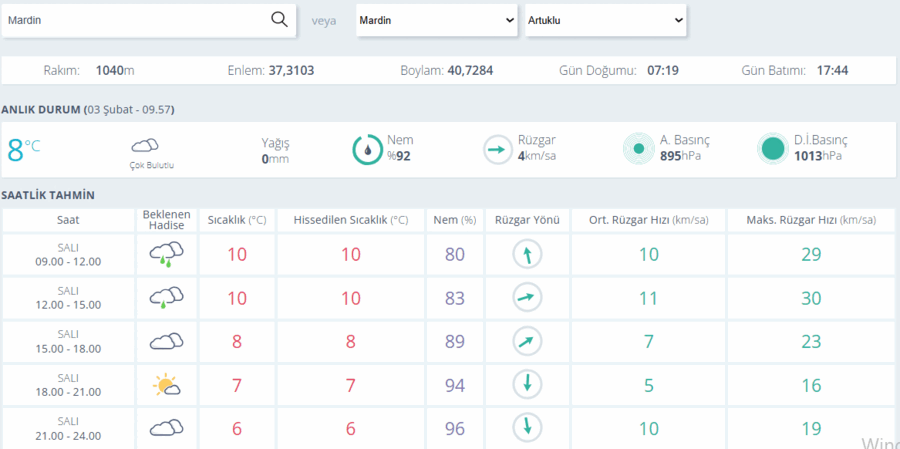Viewport: 900px width, 449px height.
Task: Click the cloud icon for 21.00 - 24.00
Action: pyautogui.click(x=166, y=428)
